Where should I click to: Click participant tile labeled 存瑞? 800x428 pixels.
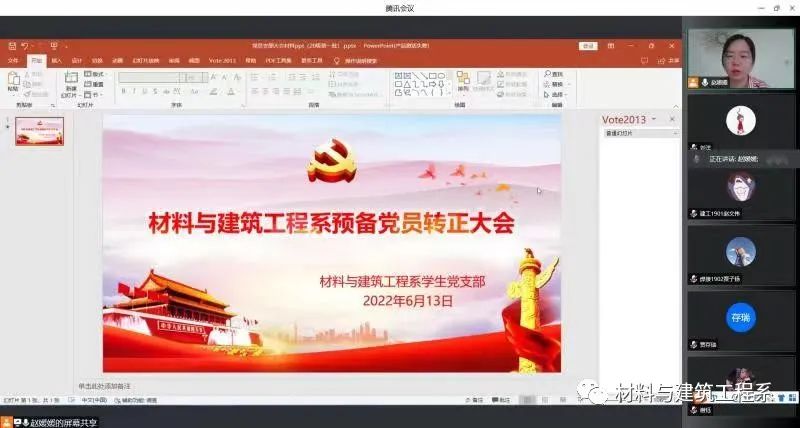pyautogui.click(x=740, y=320)
